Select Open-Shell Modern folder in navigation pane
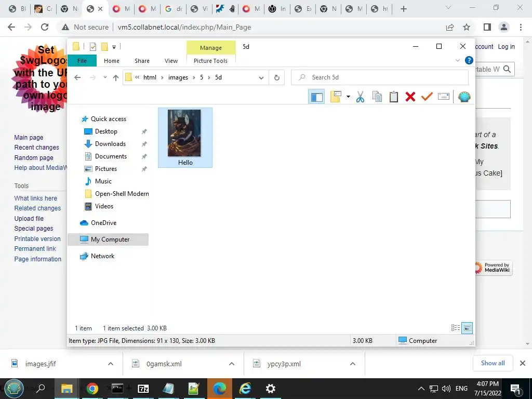The image size is (532, 399). 122,194
